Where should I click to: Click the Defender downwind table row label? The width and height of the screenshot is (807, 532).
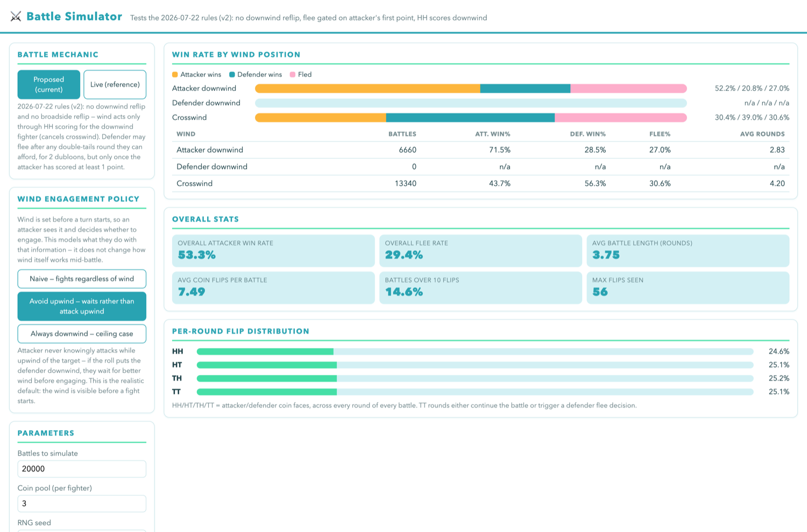pos(212,167)
